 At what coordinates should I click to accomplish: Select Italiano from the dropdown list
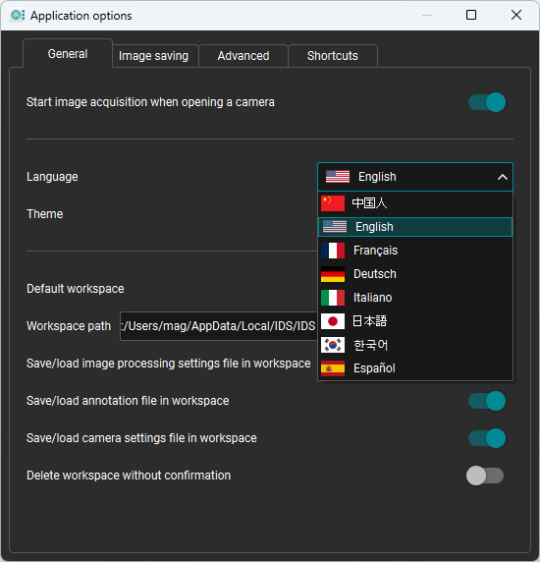pyautogui.click(x=415, y=298)
